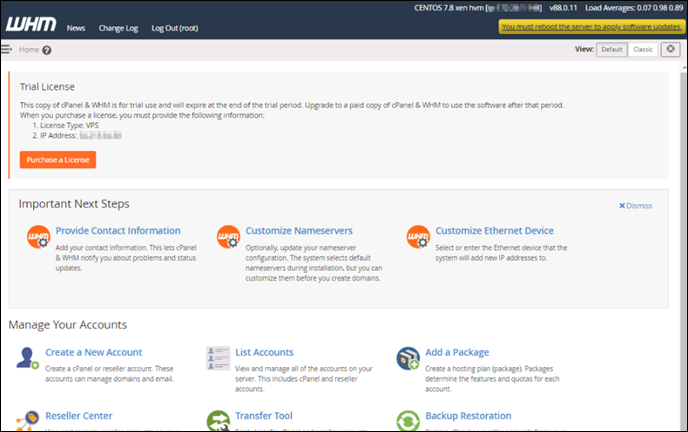Click the Manage Your Accounts heading
This screenshot has height=432, width=688.
[68, 325]
